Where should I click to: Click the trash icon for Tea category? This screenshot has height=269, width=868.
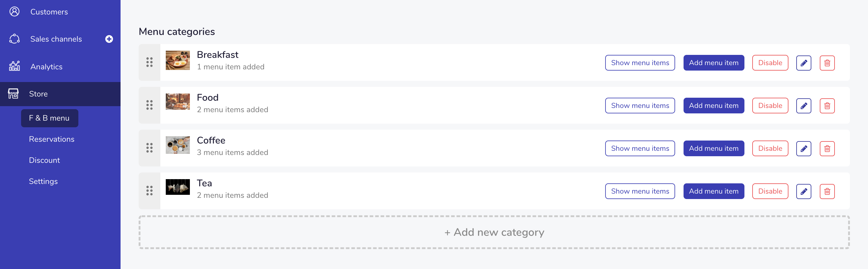pos(827,191)
